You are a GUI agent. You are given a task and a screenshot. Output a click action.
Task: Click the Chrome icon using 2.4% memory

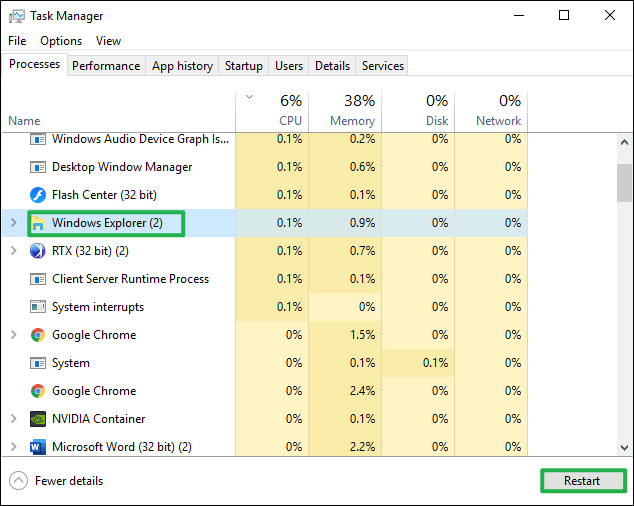click(x=38, y=391)
